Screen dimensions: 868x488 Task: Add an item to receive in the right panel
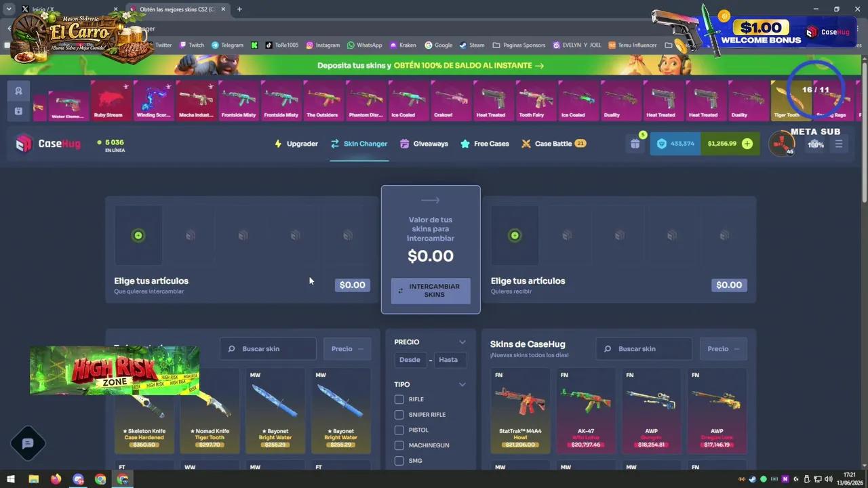click(515, 235)
